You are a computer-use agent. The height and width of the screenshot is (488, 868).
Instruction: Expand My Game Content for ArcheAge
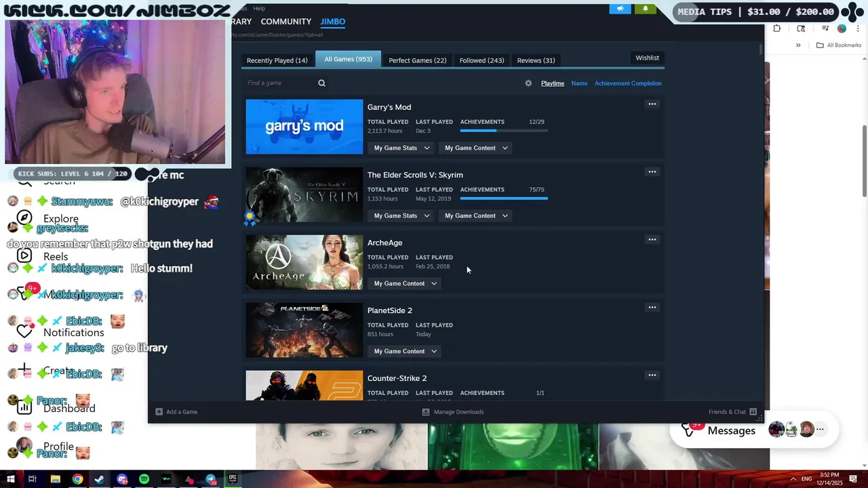click(x=405, y=283)
